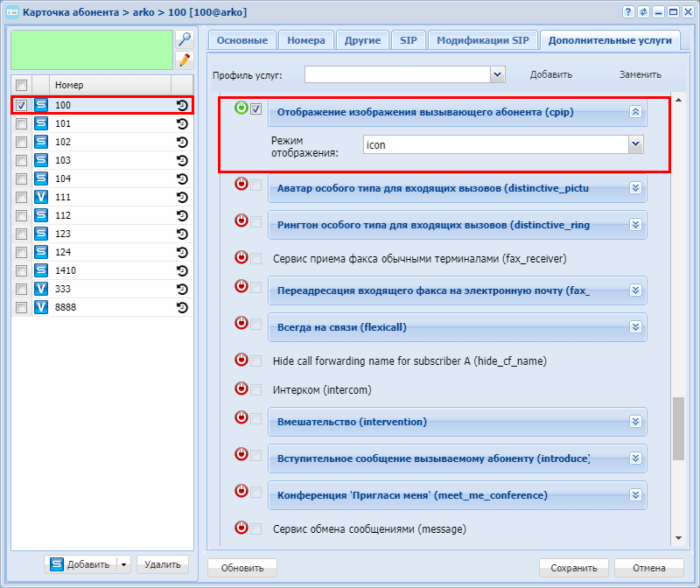Click the history icon for number 101
The height and width of the screenshot is (588, 700).
pos(182,123)
